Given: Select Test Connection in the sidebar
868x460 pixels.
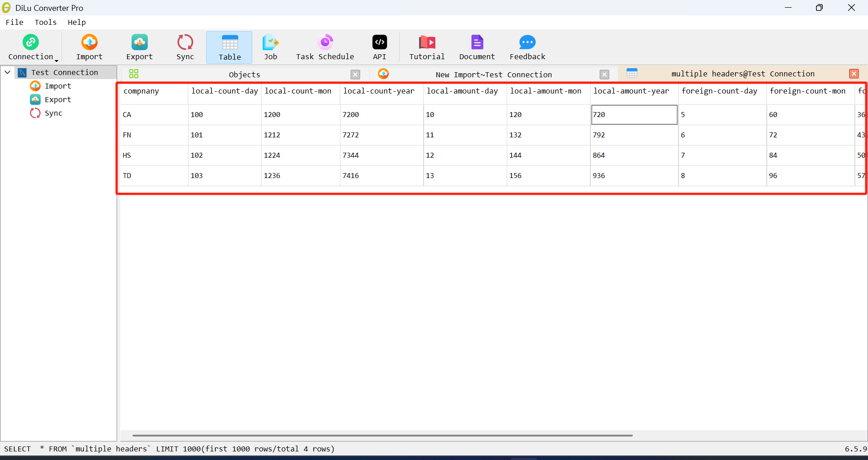Looking at the screenshot, I should click(x=65, y=72).
